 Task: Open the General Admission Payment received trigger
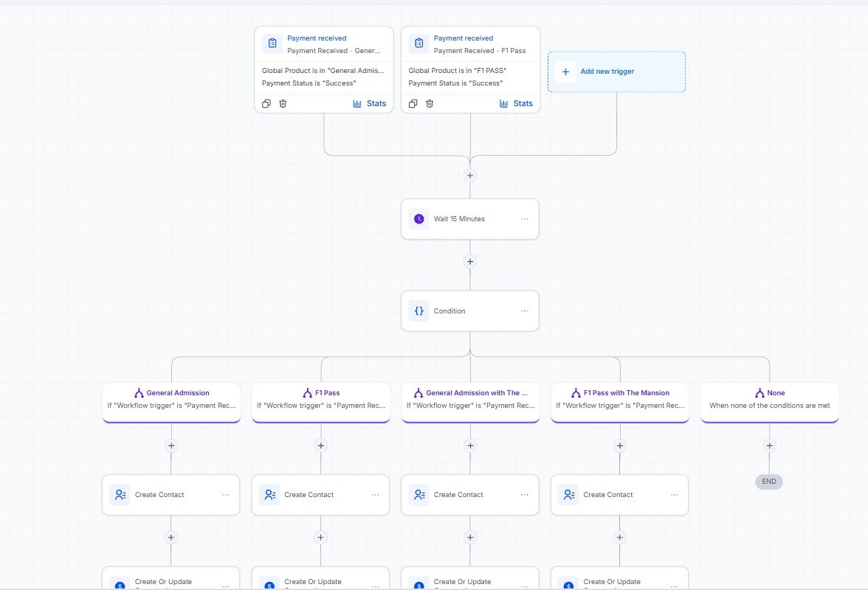coord(324,69)
